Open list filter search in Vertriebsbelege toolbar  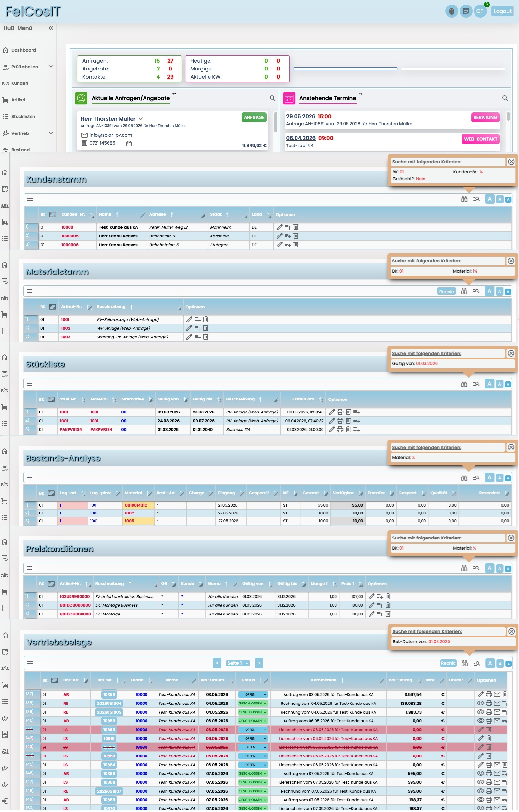(476, 664)
